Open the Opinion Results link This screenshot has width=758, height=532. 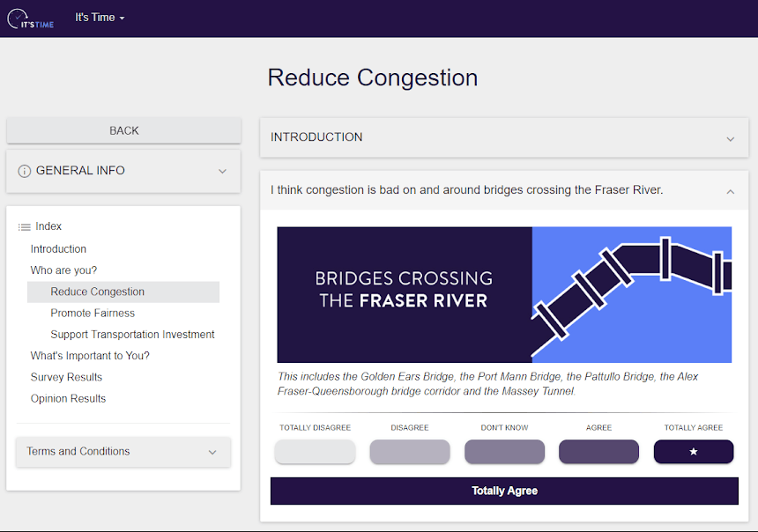(68, 398)
